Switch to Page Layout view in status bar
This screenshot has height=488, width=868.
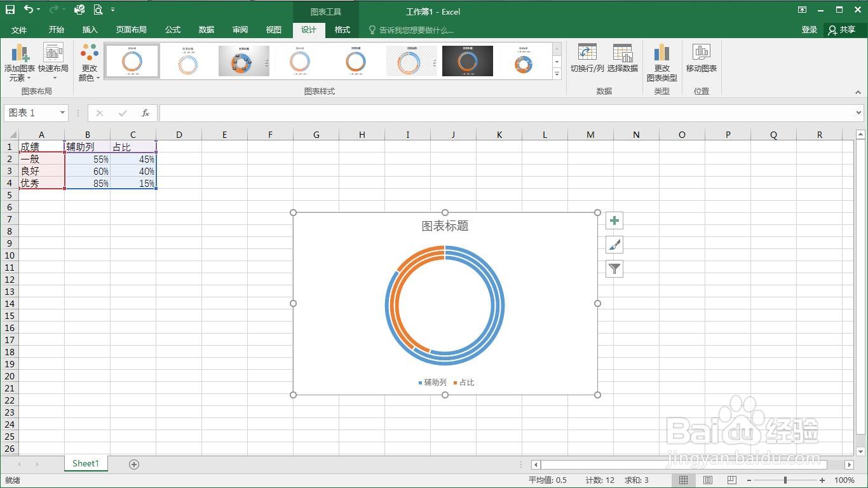[x=708, y=480]
